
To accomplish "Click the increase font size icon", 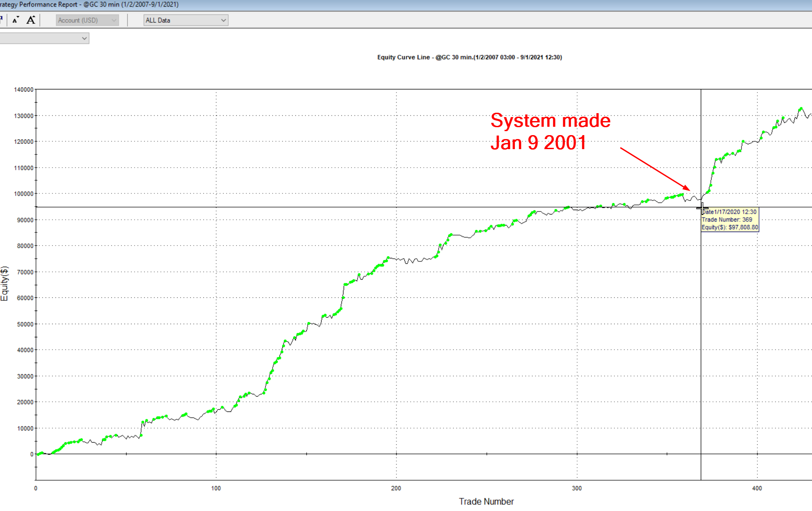I will click(31, 20).
